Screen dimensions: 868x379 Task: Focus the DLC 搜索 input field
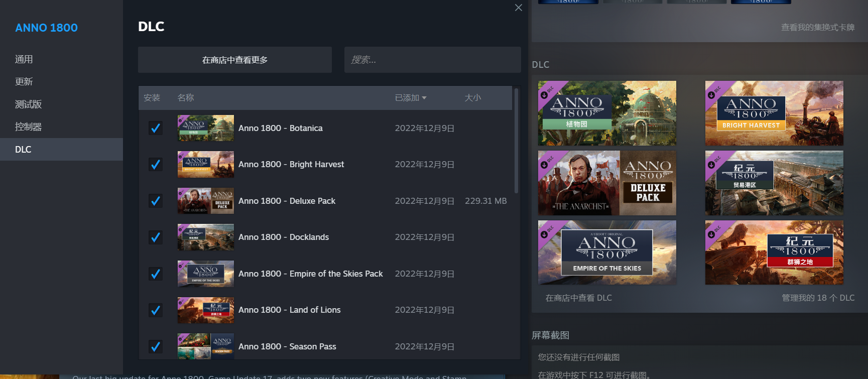click(432, 60)
